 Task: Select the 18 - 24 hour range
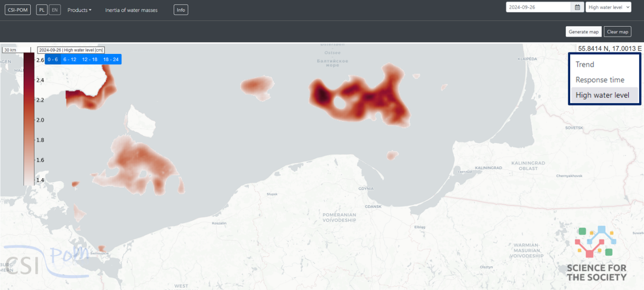111,59
